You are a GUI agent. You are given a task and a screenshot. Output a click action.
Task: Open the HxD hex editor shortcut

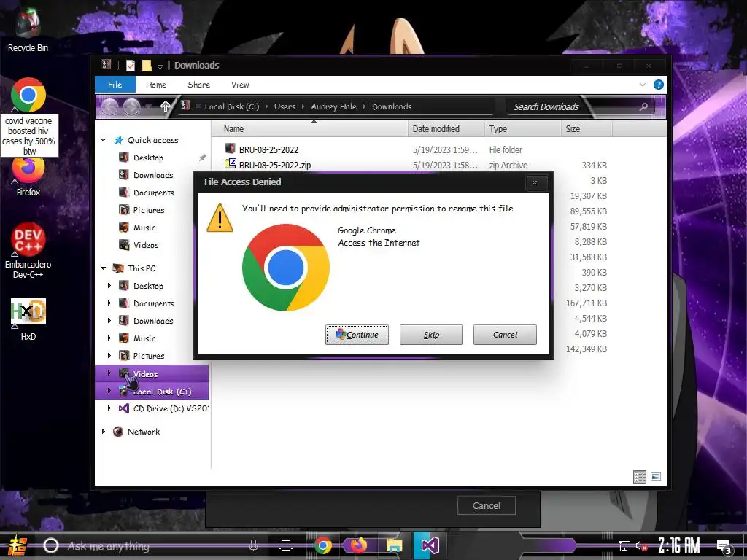28,319
